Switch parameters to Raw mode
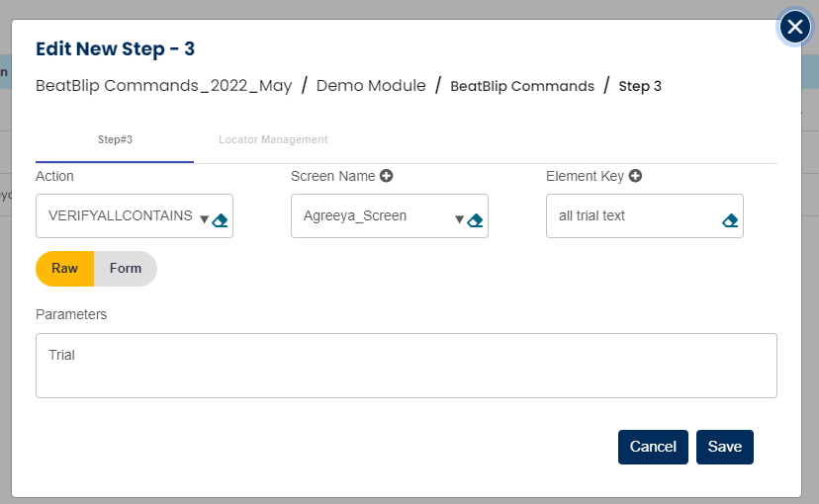This screenshot has height=504, width=819. coord(65,268)
